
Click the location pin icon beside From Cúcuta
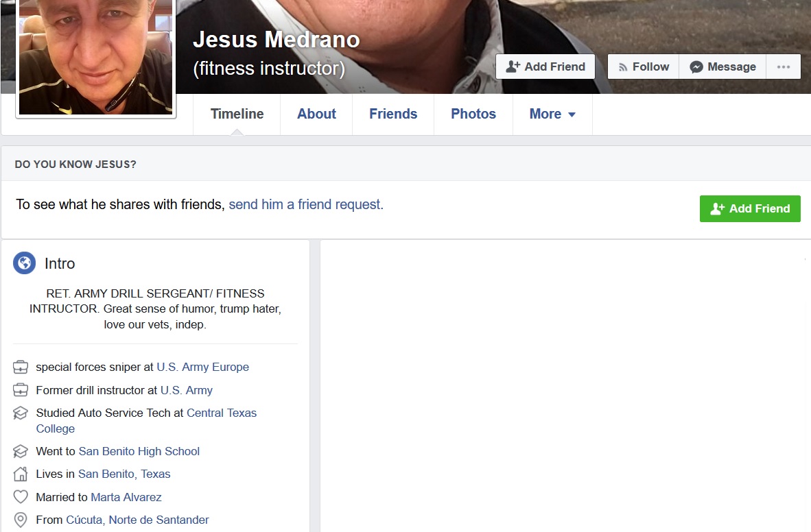click(x=21, y=520)
